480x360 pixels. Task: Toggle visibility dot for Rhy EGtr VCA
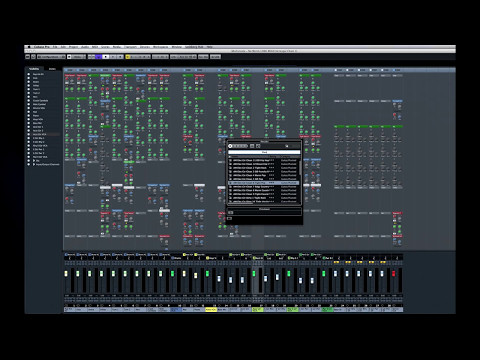coord(29,146)
